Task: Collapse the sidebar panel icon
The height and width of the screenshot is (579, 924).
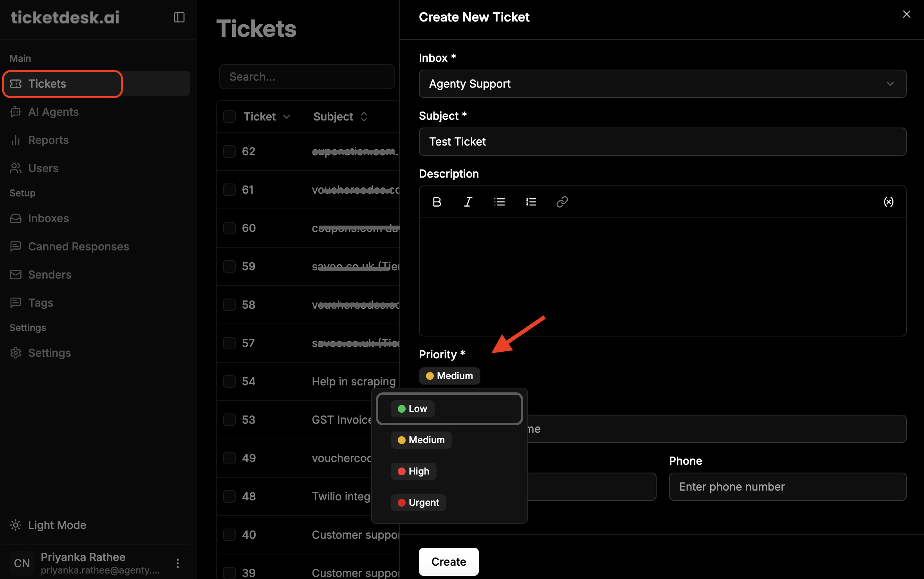Action: [x=179, y=17]
